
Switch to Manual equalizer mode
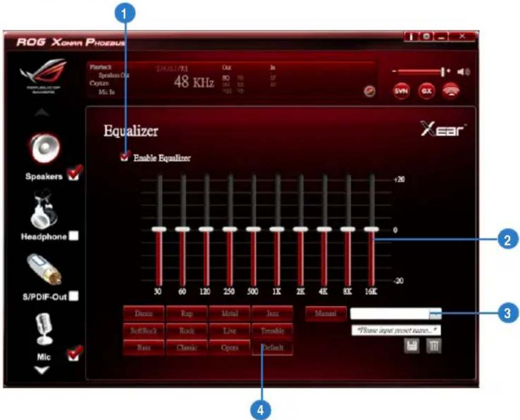pos(326,313)
